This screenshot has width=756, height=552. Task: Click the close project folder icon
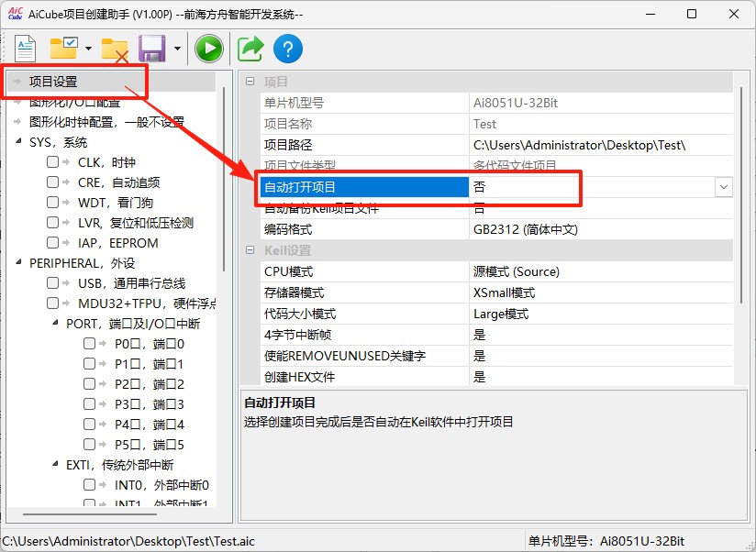pos(115,50)
